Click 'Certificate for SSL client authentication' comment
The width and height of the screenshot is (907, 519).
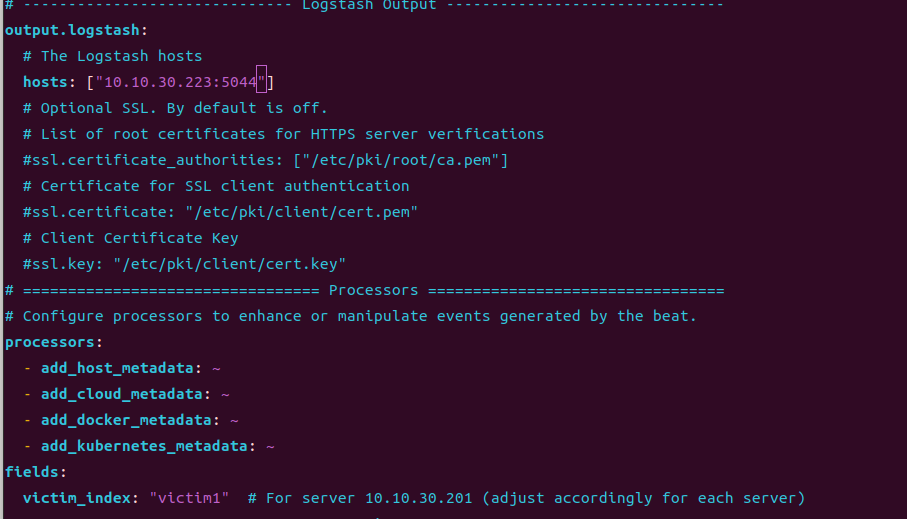[x=216, y=186]
